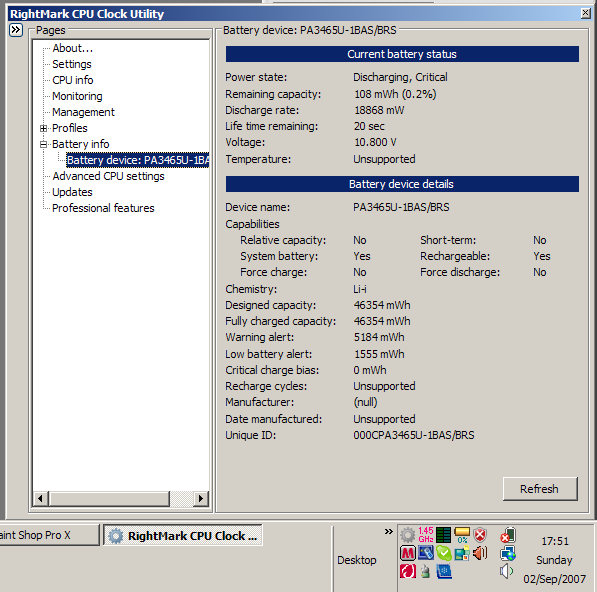
Task: Click the taskbar date 02/Sep/2007
Action: pos(554,579)
